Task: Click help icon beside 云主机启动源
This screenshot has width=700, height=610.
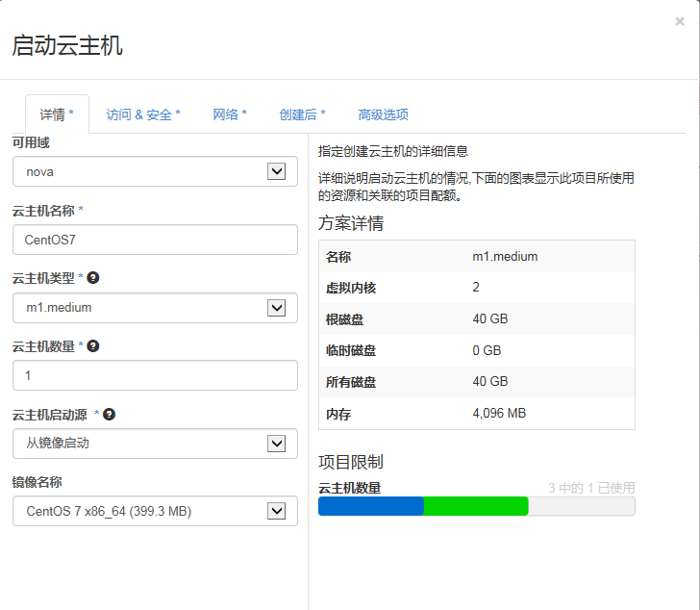Action: tap(110, 415)
